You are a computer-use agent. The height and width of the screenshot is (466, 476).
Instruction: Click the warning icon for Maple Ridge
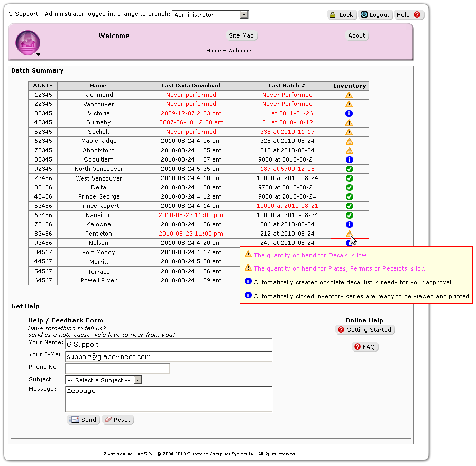(350, 141)
